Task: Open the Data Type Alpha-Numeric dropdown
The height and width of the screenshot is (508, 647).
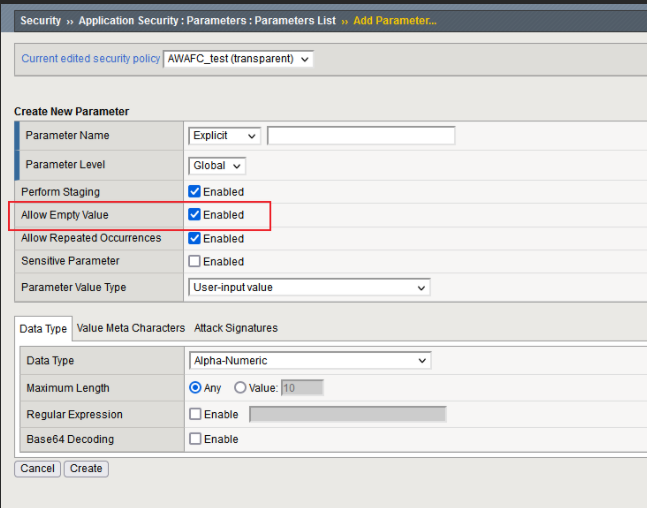Action: (x=309, y=361)
